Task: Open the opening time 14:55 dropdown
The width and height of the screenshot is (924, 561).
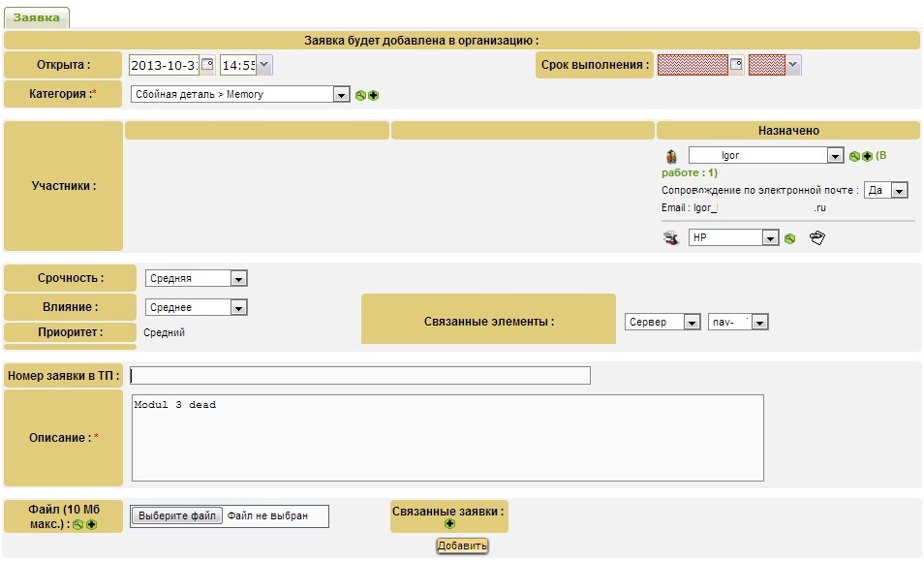Action: pos(264,65)
